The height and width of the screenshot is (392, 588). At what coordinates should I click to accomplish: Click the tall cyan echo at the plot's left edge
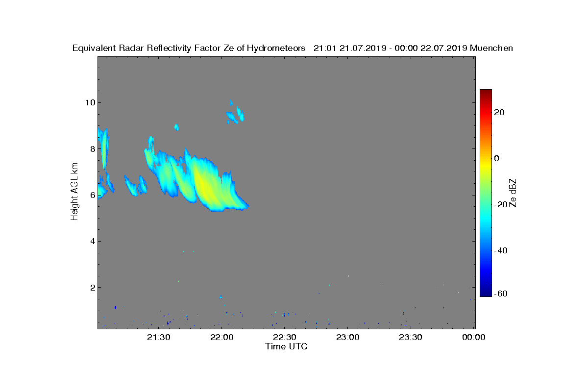click(103, 149)
